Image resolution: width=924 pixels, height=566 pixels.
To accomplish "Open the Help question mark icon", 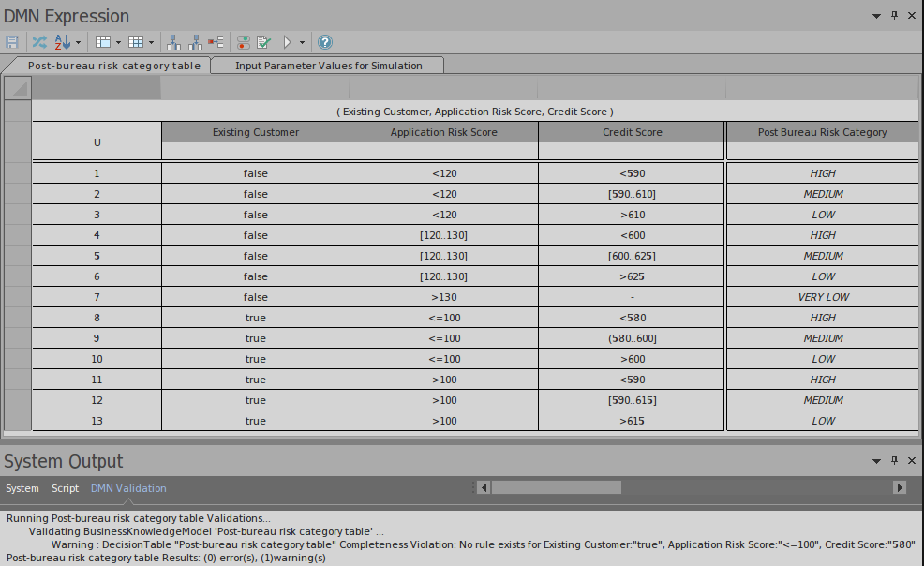I will pyautogui.click(x=324, y=42).
